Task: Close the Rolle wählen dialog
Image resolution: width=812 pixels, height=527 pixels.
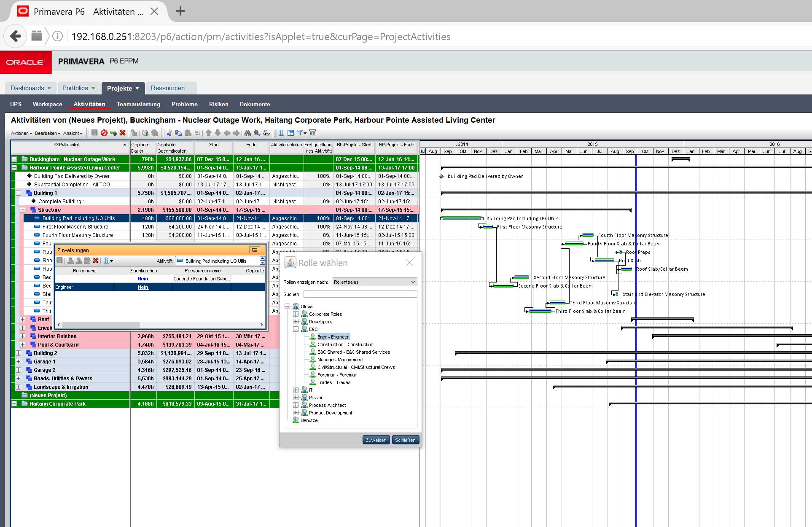Action: coord(409,262)
